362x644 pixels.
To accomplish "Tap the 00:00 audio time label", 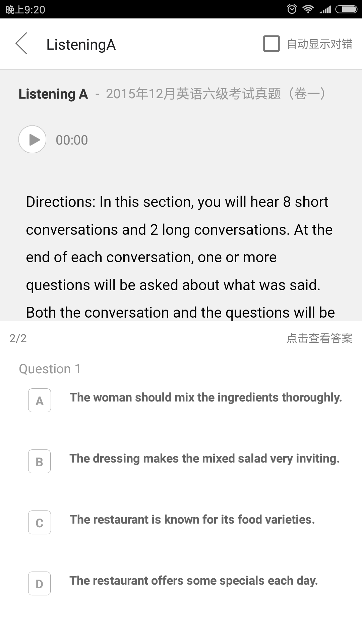I will click(x=72, y=140).
